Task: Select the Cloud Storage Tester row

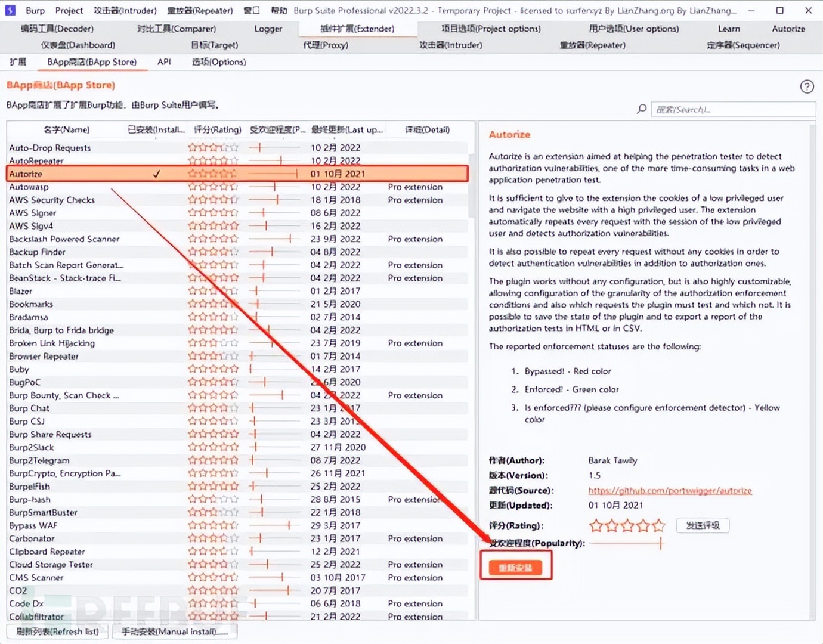Action: pos(237,564)
